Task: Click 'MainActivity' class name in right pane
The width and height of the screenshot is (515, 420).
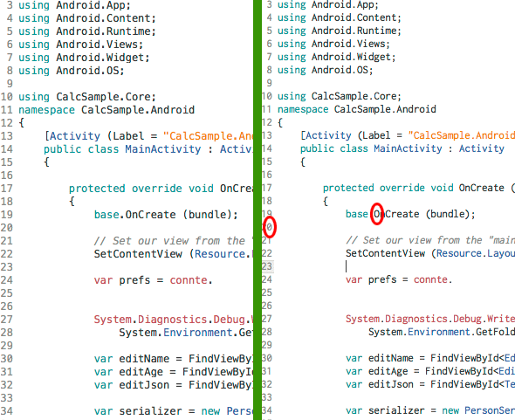Action: click(408, 148)
